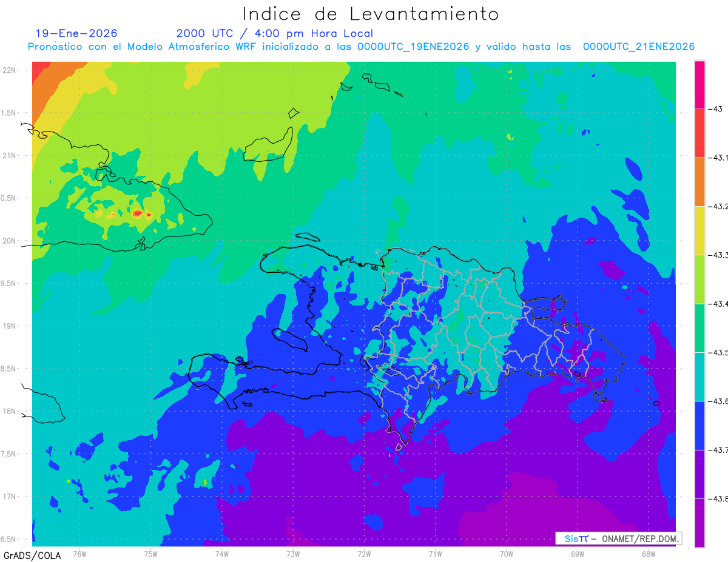Select the blue legend swatch between -43.6 and -43.7

pyautogui.click(x=699, y=425)
